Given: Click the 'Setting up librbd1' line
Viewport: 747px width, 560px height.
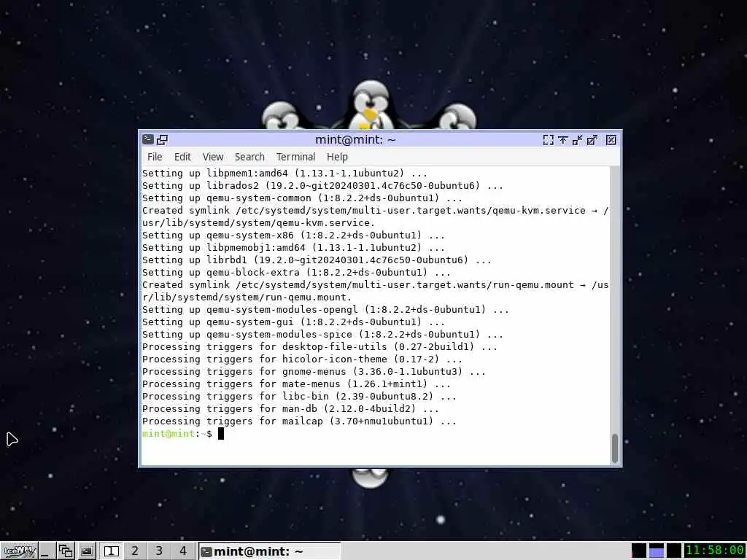Looking at the screenshot, I should (x=317, y=260).
